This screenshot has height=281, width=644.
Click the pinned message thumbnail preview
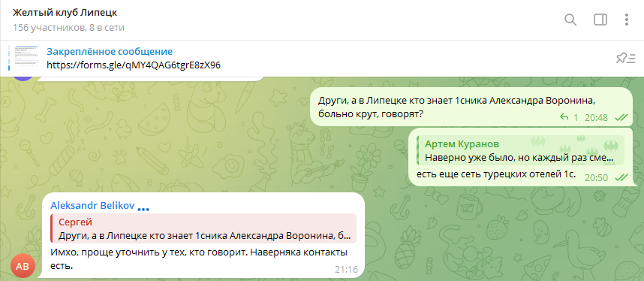click(24, 58)
